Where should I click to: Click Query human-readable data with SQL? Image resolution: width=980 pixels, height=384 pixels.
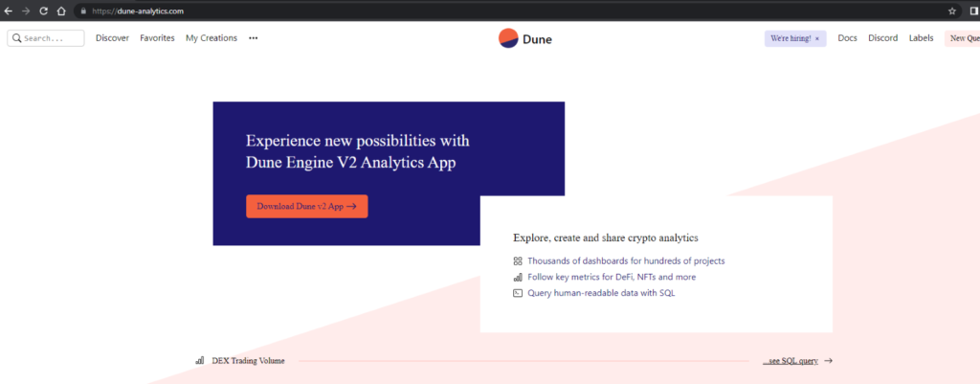601,293
